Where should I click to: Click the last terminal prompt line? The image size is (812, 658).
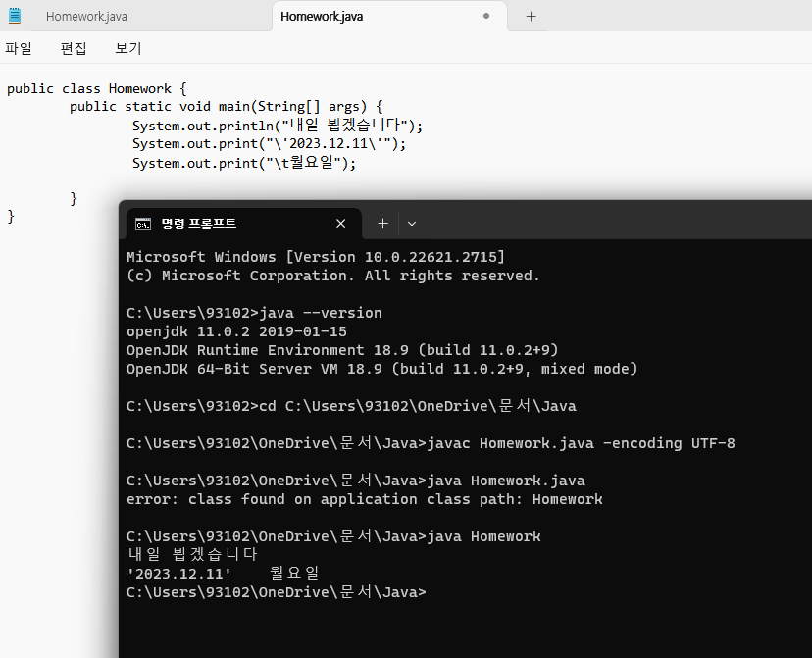276,592
